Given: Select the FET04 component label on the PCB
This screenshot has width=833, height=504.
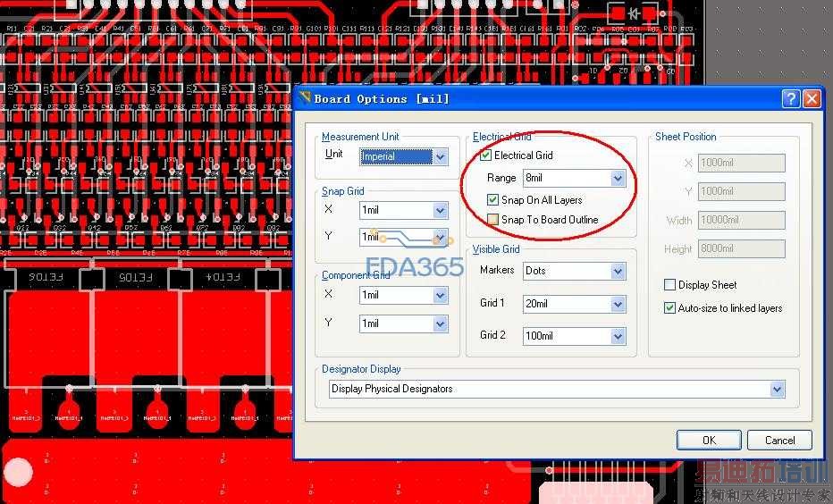Looking at the screenshot, I should 223,277.
